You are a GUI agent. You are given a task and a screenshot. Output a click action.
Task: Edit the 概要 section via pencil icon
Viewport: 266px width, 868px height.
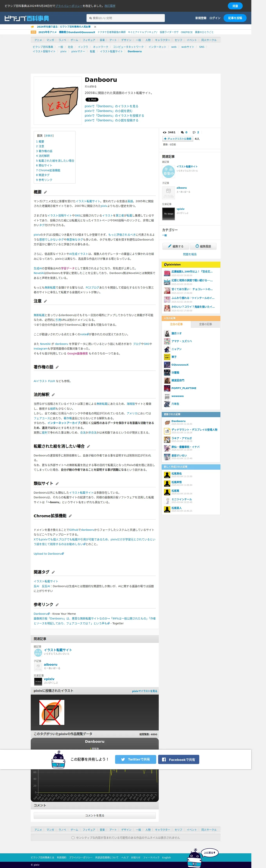tap(45, 192)
